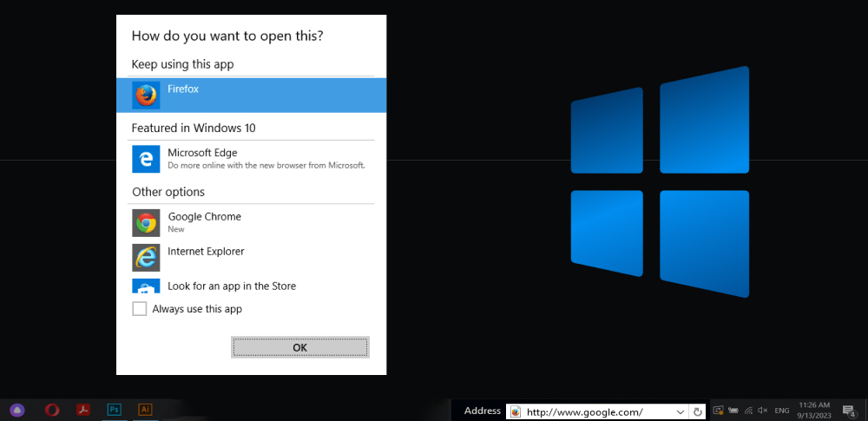
Task: Open Photoshop from the taskbar
Action: click(114, 410)
